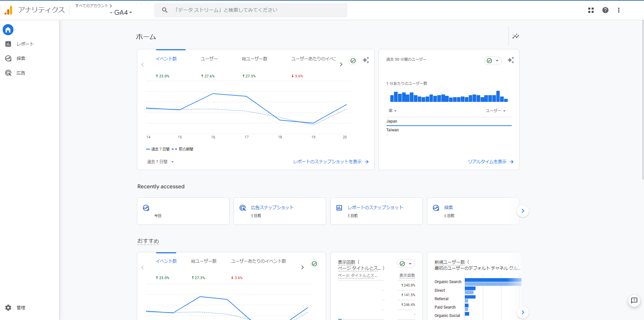Select the ユーザー tab in overview card
Image resolution: width=644 pixels, height=320 pixels.
tap(209, 59)
